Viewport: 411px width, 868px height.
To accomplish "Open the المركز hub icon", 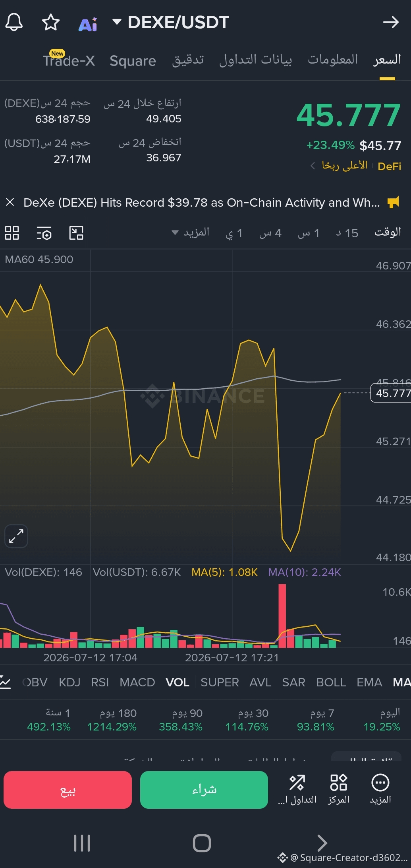I will pyautogui.click(x=339, y=790).
